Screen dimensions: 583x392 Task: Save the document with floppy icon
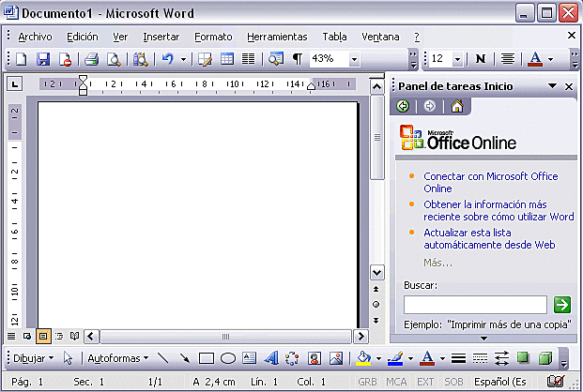coord(43,59)
